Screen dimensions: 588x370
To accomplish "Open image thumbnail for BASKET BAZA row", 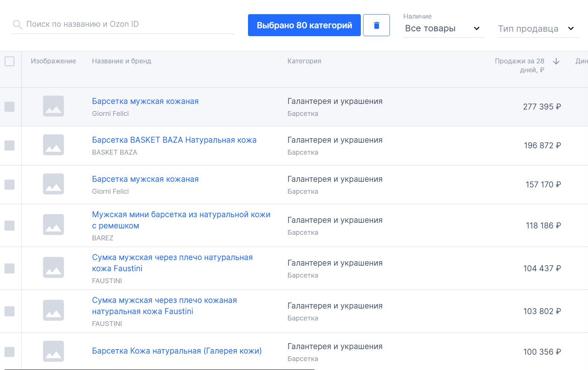I will pyautogui.click(x=53, y=145).
